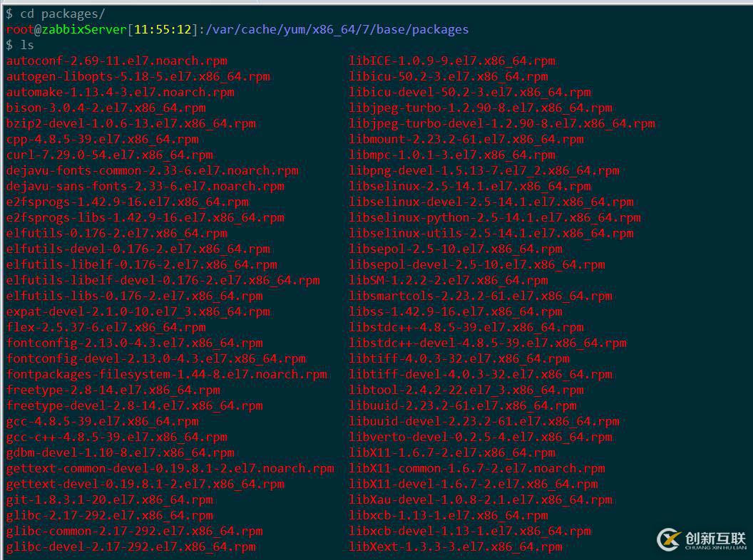Click the /var/cache/yum/x86_64/7/base/packages prompt path

pyautogui.click(x=337, y=30)
